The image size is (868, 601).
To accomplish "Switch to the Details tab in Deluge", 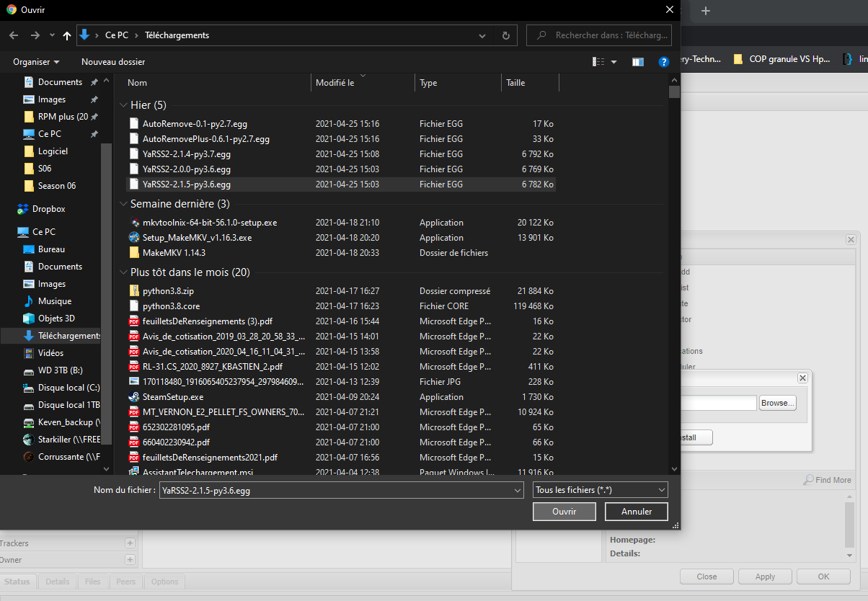I will (58, 582).
